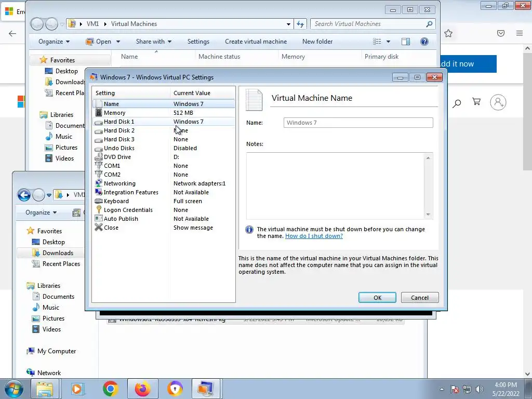Select the Name setting row
The width and height of the screenshot is (532, 399).
pos(164,104)
